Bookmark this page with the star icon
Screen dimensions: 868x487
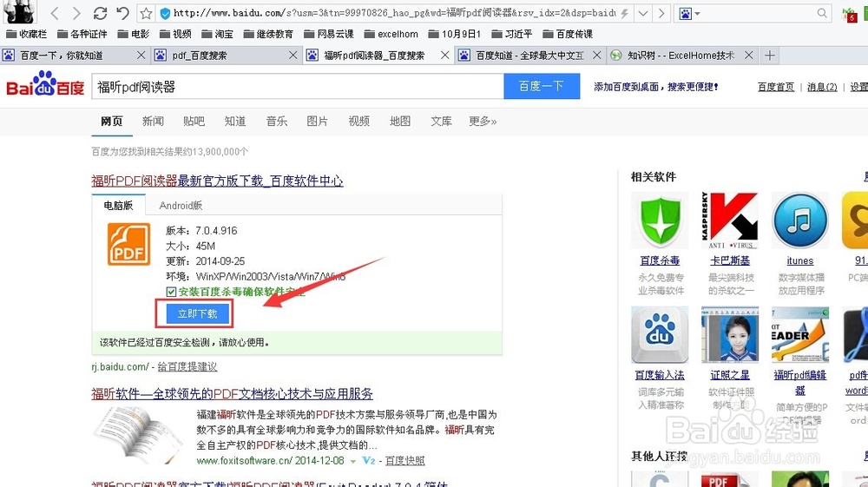coord(146,13)
